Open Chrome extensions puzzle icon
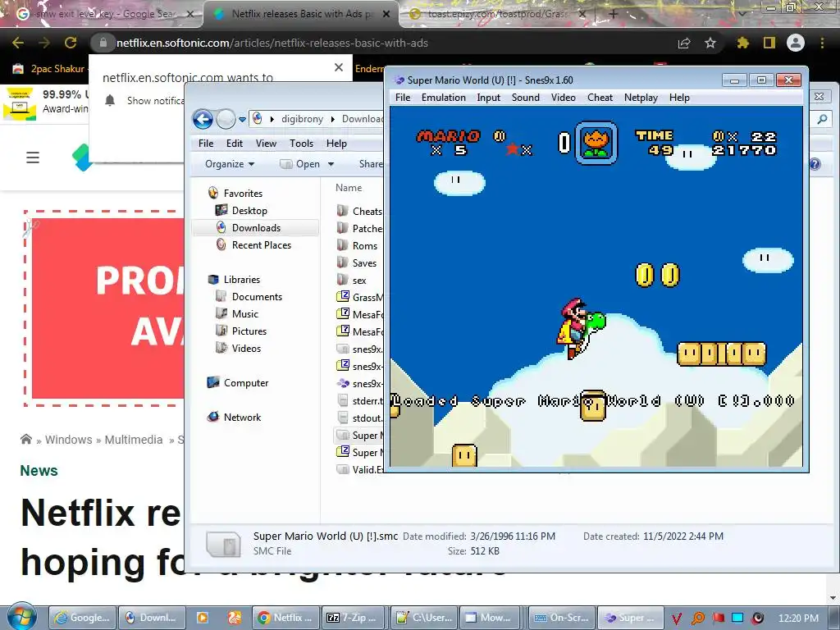The image size is (840, 630). coord(742,43)
